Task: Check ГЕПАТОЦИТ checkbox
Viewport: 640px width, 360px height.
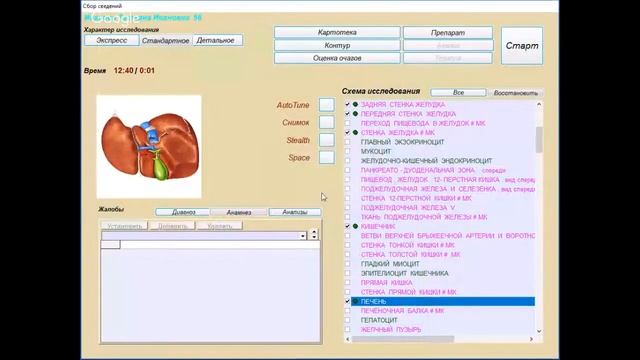Action: (347, 320)
